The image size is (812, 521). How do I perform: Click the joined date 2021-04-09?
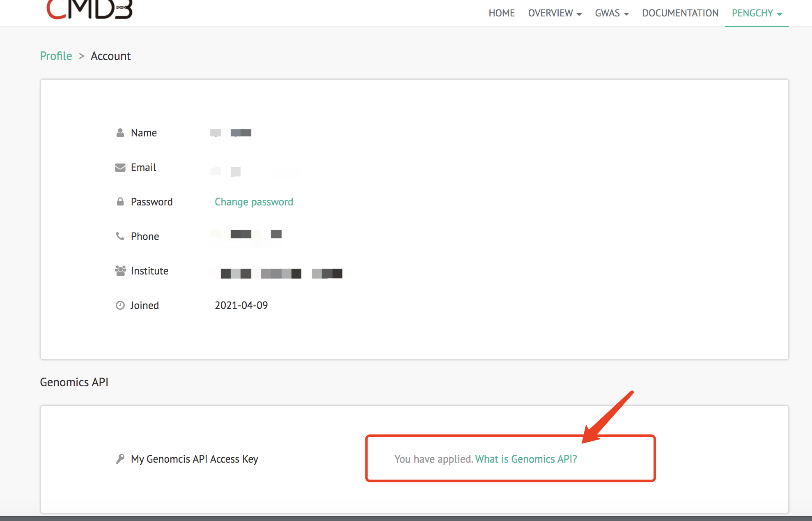click(241, 305)
